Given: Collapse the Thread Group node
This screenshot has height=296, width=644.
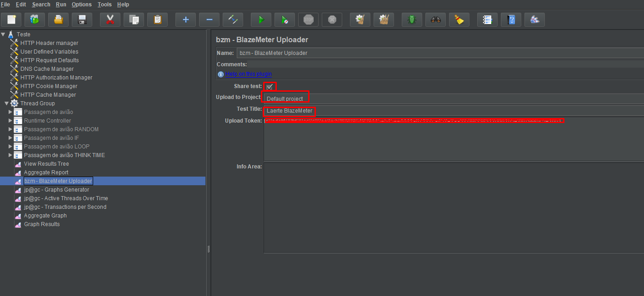Looking at the screenshot, I should point(7,103).
